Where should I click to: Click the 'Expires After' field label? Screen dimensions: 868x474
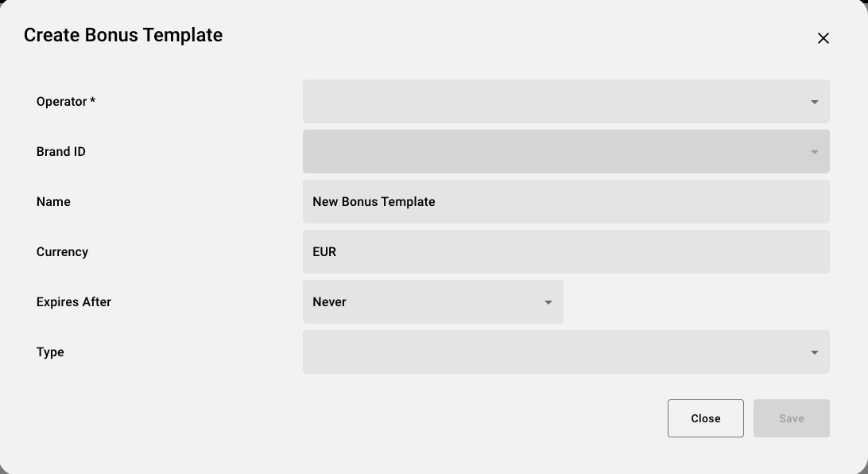point(74,302)
